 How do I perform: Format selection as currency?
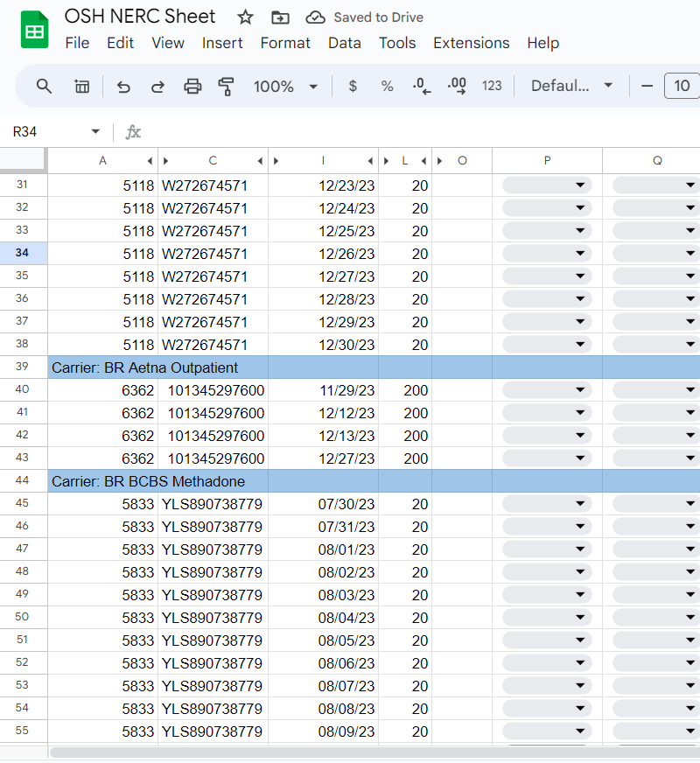click(x=353, y=86)
